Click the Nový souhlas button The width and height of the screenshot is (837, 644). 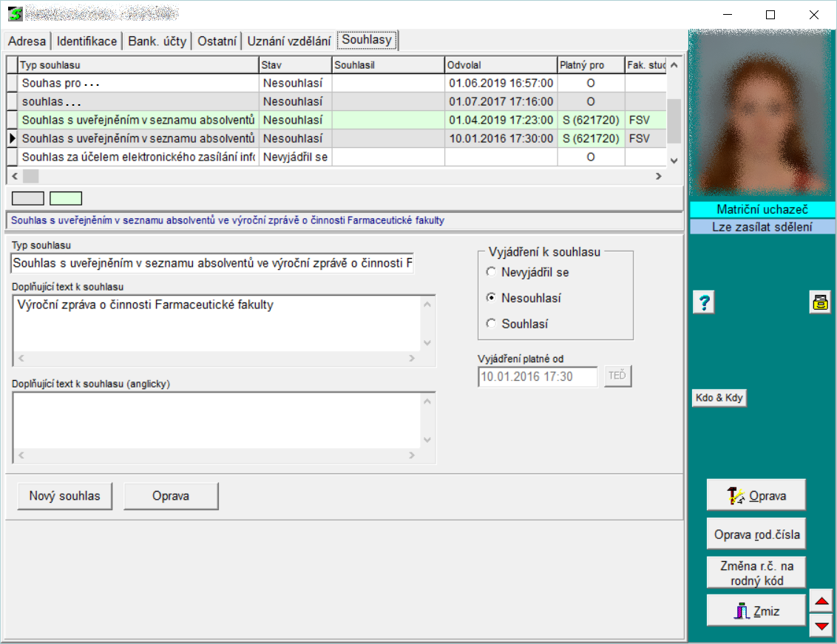(64, 496)
